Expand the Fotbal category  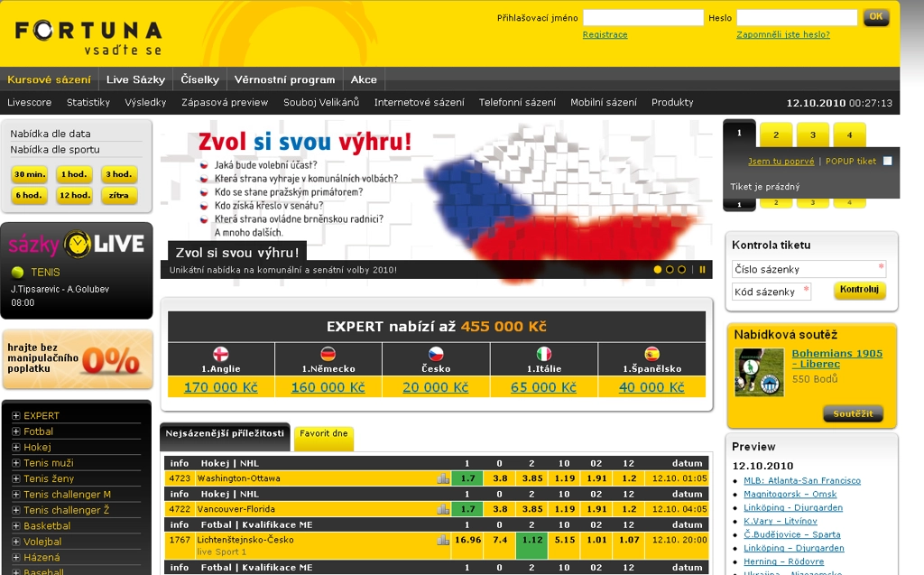click(x=16, y=431)
